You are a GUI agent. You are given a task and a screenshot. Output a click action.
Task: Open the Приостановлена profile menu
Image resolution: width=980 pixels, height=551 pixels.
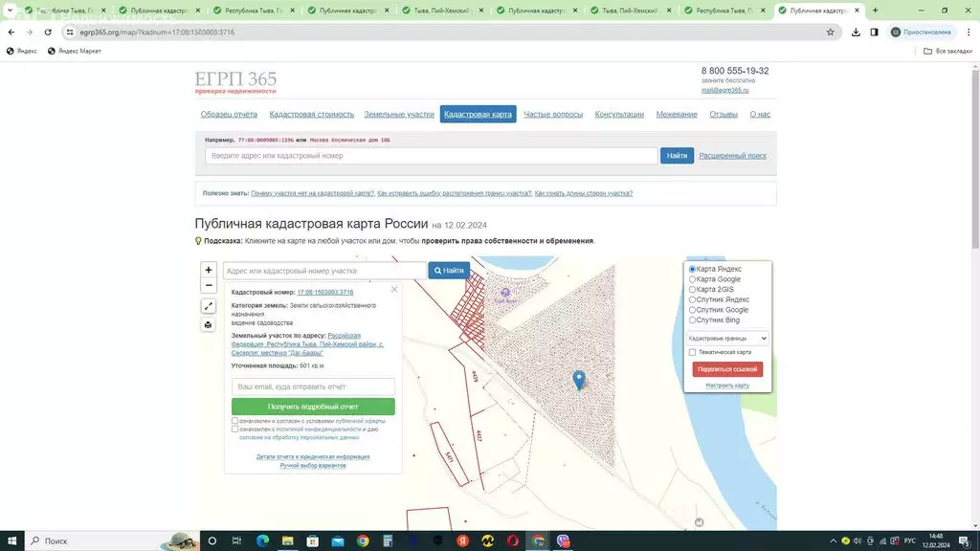click(x=922, y=32)
